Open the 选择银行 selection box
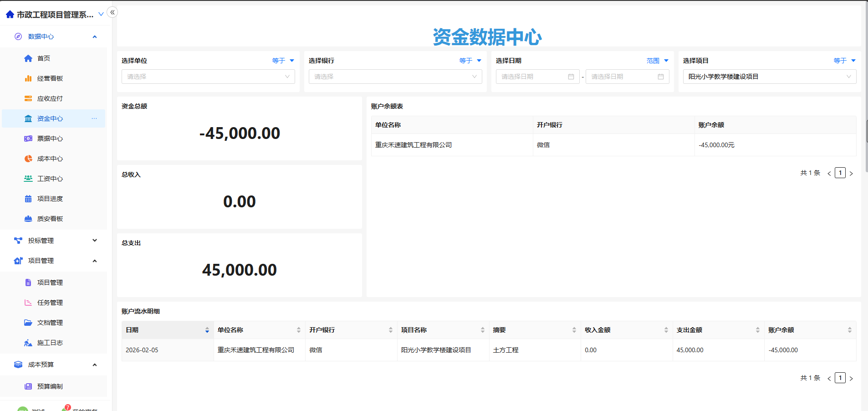This screenshot has width=868, height=411. 394,76
